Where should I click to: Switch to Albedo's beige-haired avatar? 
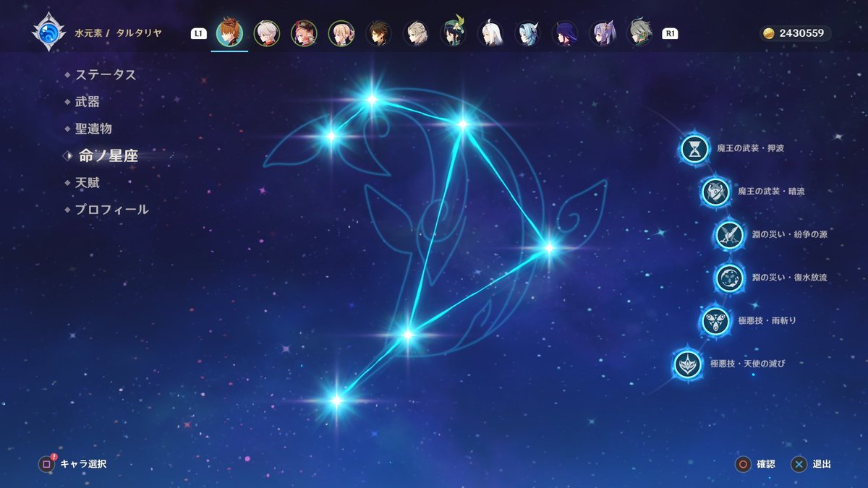tap(416, 33)
